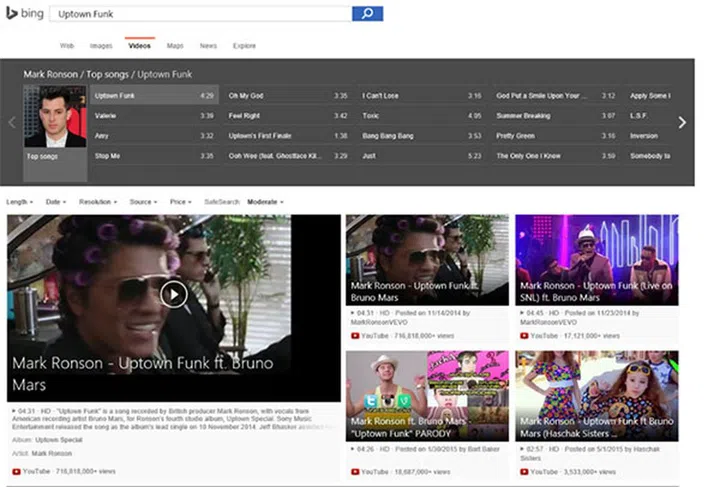Click the 04:45 HD SNL video details
Screen dimensions: 720x487
point(579,317)
